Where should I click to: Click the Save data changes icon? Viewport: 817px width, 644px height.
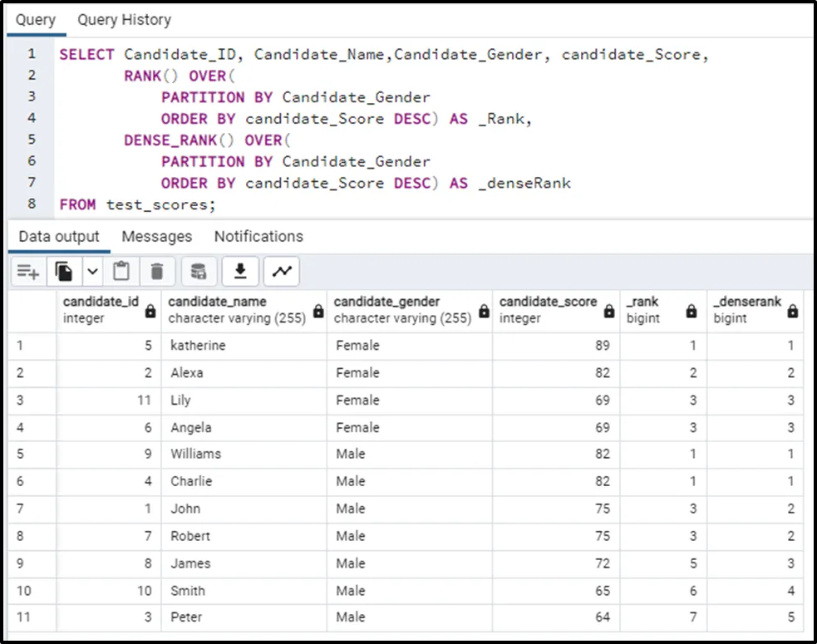point(199,271)
